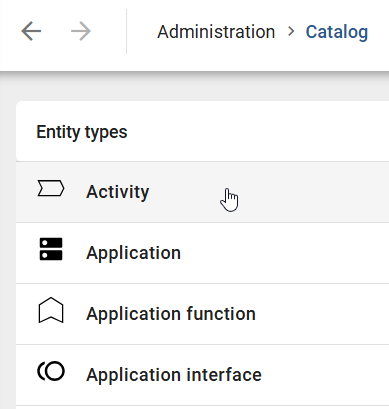The height and width of the screenshot is (409, 389).
Task: Go forward with the right arrow
Action: coord(81,31)
